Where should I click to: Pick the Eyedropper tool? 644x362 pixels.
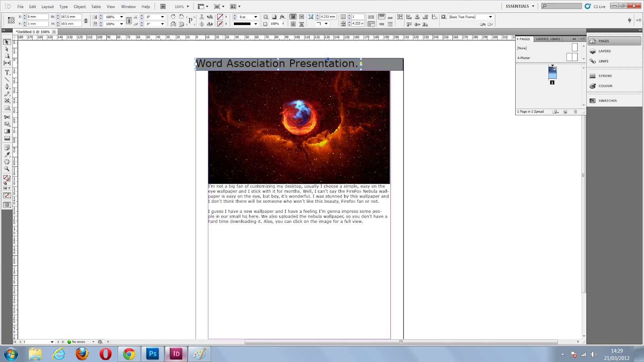click(7, 154)
